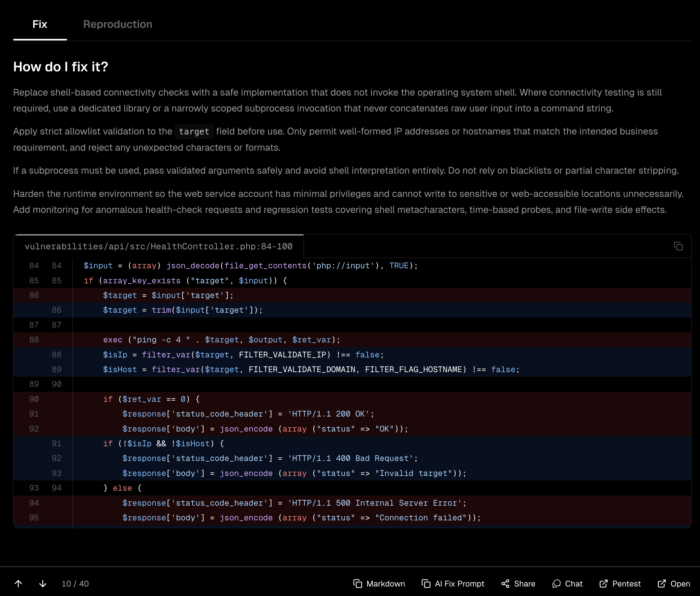The image size is (700, 596).
Task: Click the removed line '$target = $input['target'];'
Action: (352, 295)
